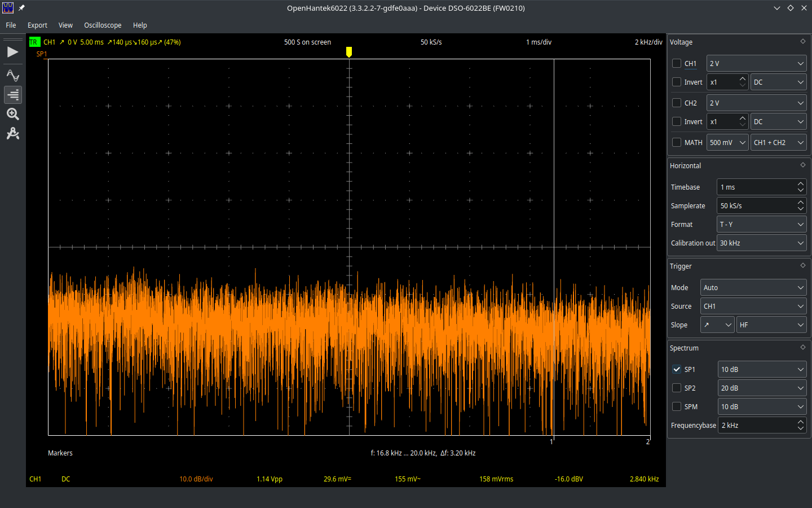Open the SP1 10 dB magnitude dropdown
This screenshot has width=812, height=508.
[762, 369]
